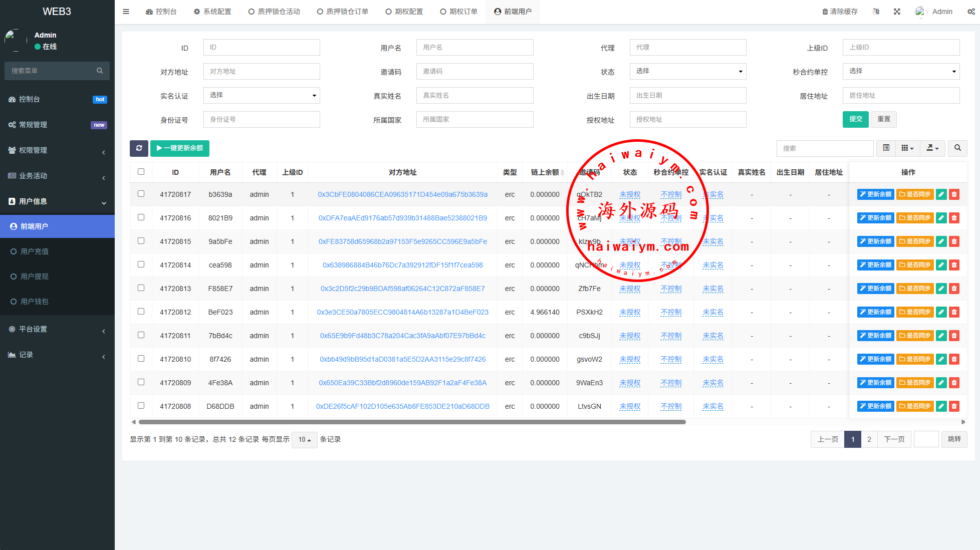This screenshot has width=980, height=550.
Task: Click the green edit icon for user 41720817
Action: click(941, 194)
